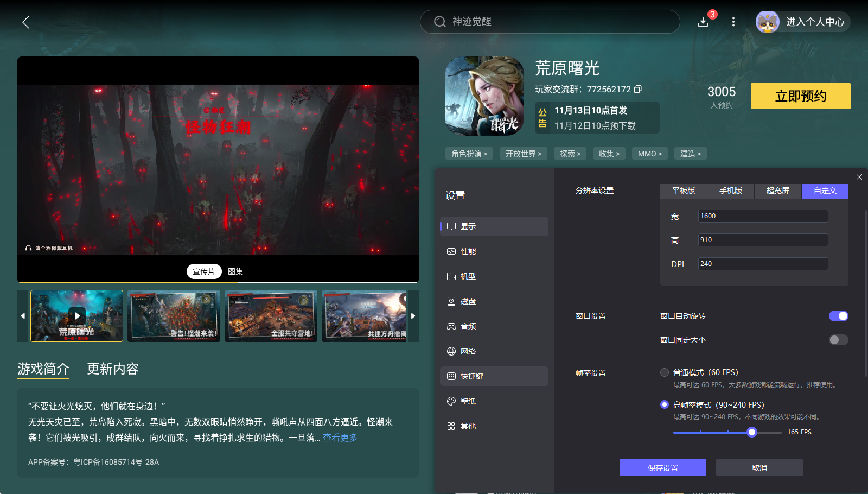Open 快捷键 shortcut settings
Screen dimensions: 868x494
(x=494, y=376)
